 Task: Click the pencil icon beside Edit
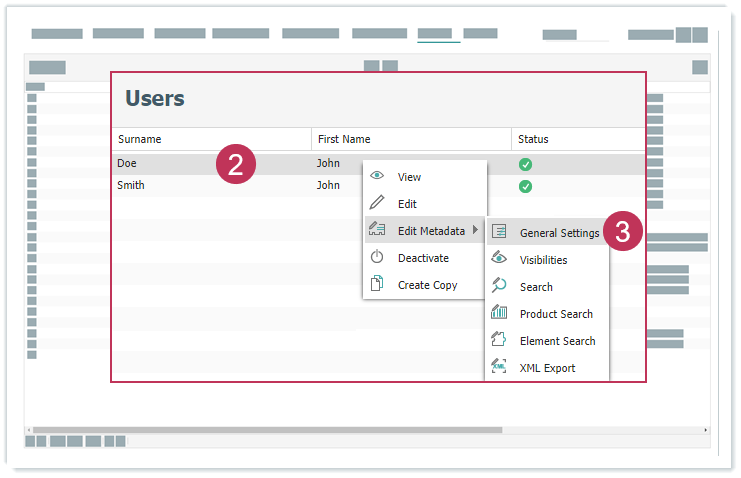[x=377, y=203]
